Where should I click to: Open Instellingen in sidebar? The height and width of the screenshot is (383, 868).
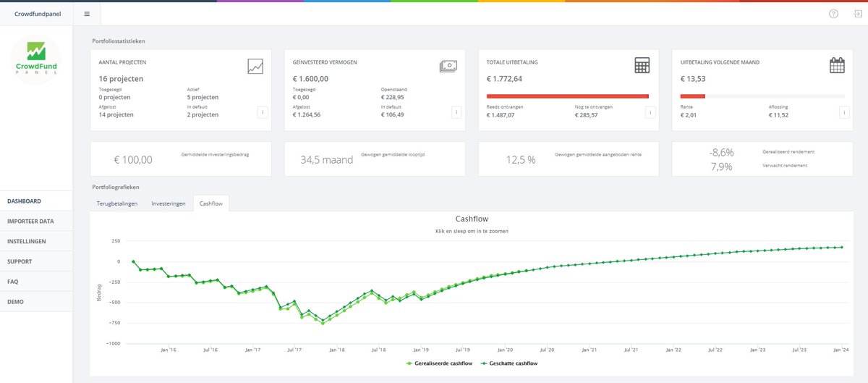[x=36, y=241]
